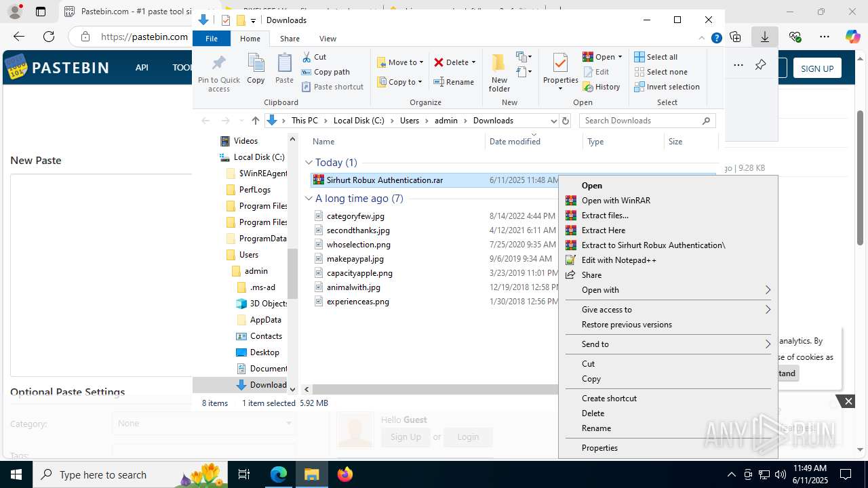Image resolution: width=868 pixels, height=488 pixels.
Task: Click Users in the address breadcrumb
Action: (410, 121)
